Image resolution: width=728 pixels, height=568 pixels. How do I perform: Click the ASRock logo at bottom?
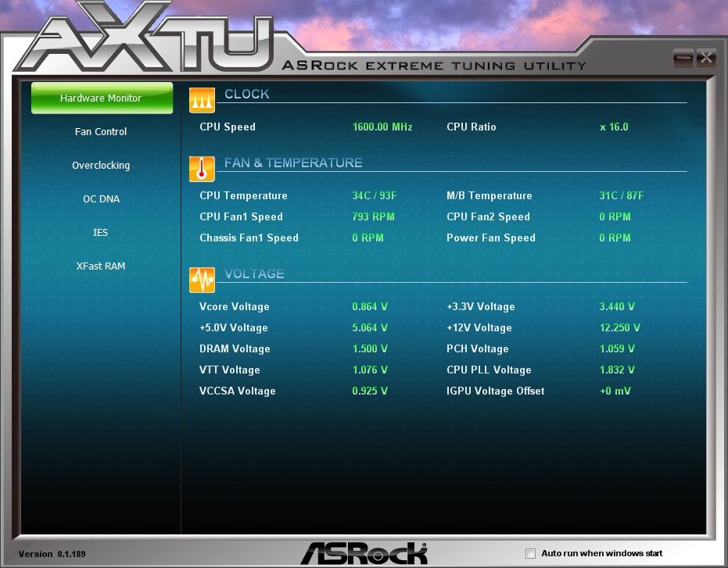tap(364, 553)
